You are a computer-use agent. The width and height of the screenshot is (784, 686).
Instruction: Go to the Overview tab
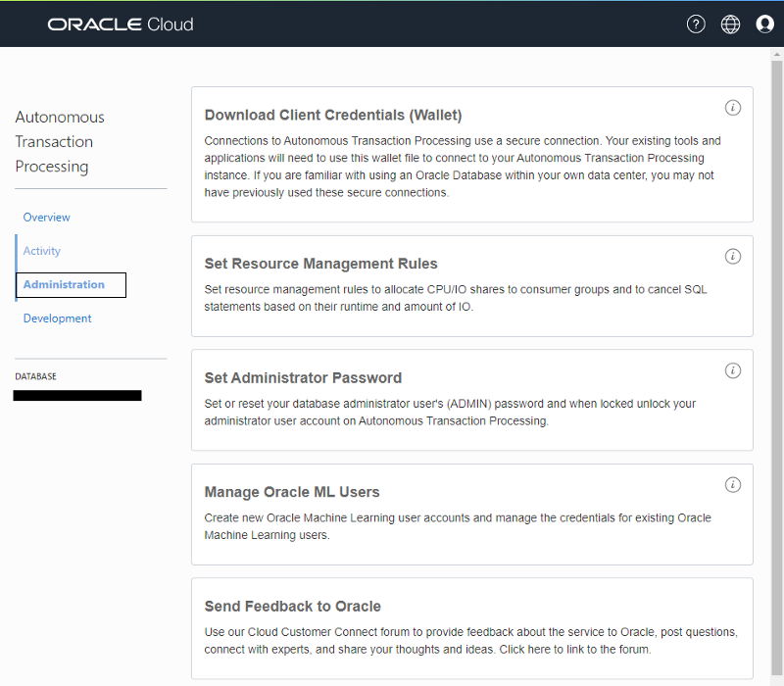pyautogui.click(x=47, y=218)
